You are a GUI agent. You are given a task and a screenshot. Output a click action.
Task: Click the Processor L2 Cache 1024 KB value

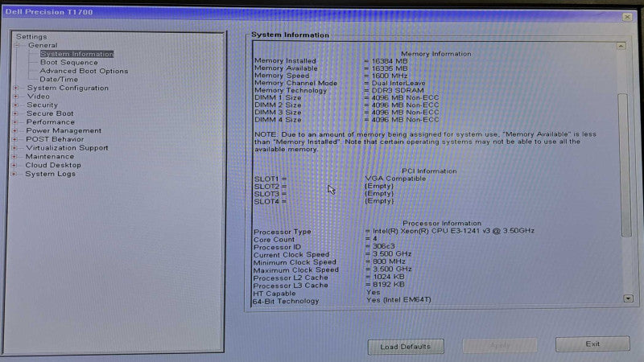(389, 277)
